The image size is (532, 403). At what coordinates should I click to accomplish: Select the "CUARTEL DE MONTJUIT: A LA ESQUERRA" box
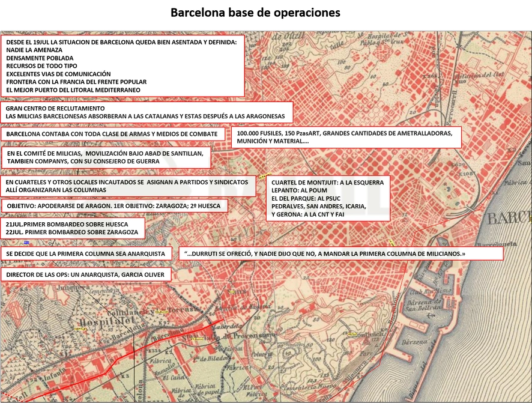pyautogui.click(x=328, y=198)
